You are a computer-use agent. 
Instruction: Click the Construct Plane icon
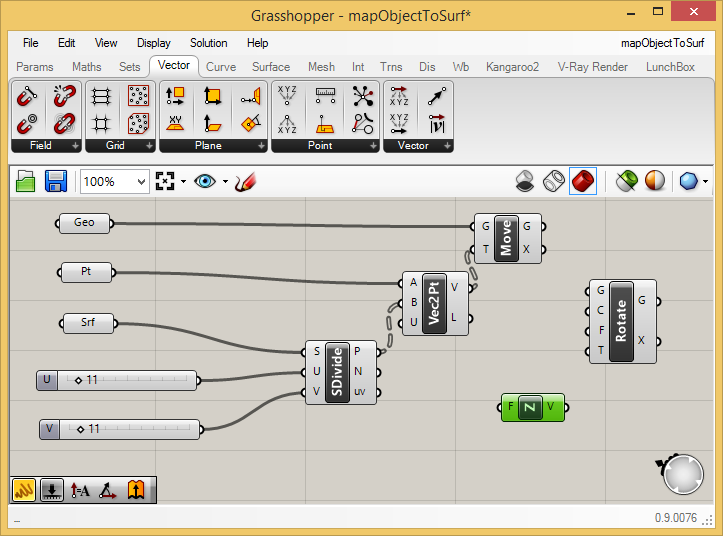point(212,96)
